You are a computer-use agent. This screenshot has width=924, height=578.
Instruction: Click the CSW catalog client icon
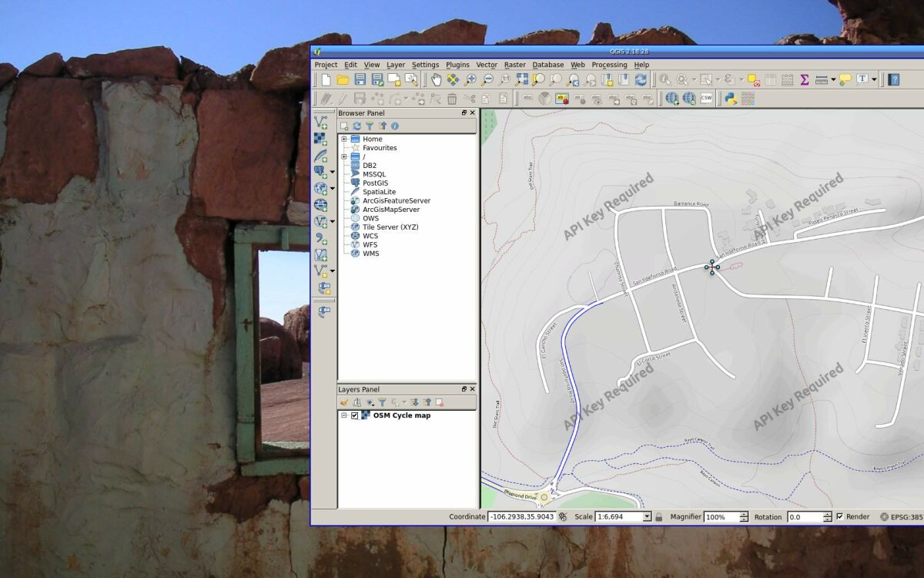click(706, 99)
